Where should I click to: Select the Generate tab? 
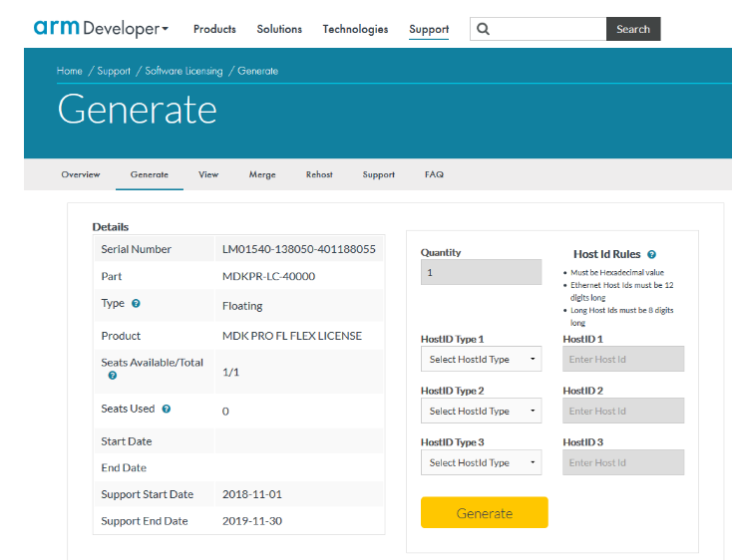tap(150, 174)
